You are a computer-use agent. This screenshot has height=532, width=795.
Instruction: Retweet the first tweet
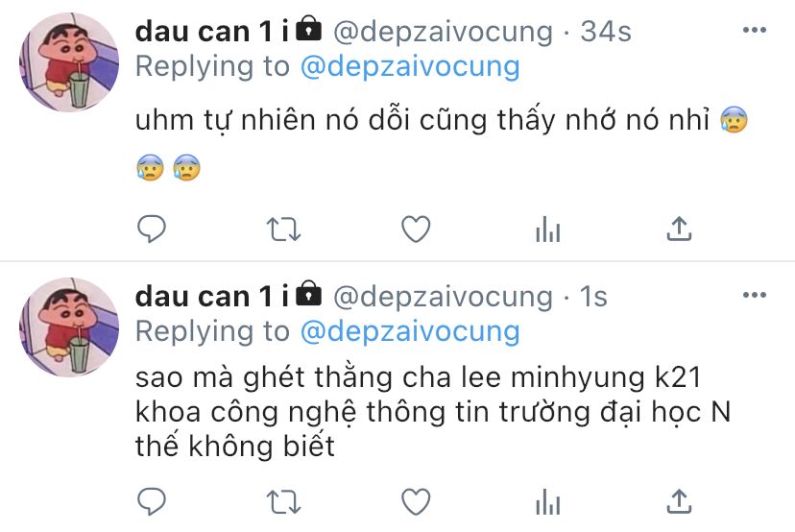(x=283, y=229)
